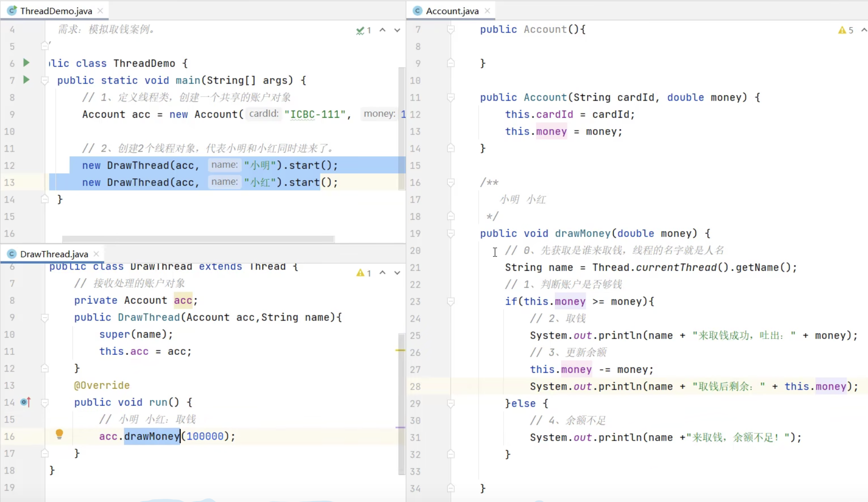Close the ThreadDemo.java tab
The height and width of the screenshot is (502, 868).
click(x=100, y=11)
